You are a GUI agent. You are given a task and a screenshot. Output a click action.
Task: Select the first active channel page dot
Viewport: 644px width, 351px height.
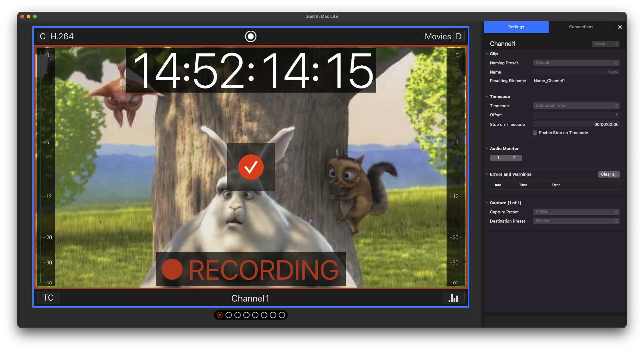220,315
